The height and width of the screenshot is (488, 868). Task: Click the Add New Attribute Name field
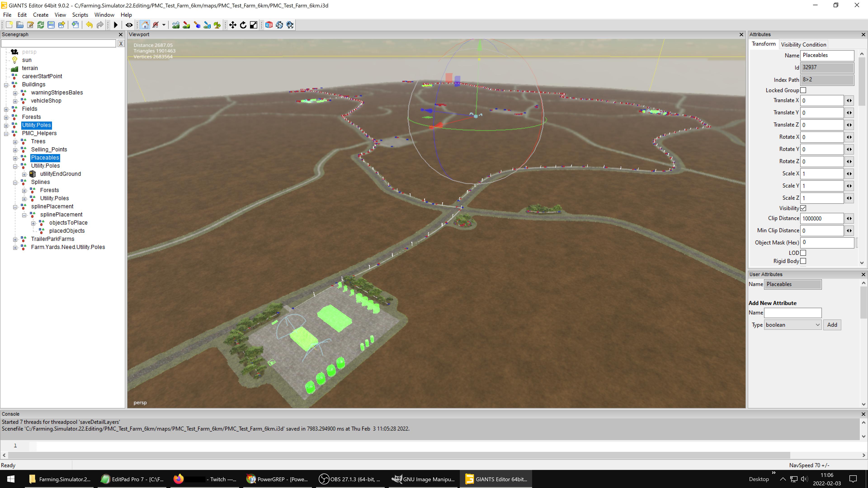(x=793, y=313)
